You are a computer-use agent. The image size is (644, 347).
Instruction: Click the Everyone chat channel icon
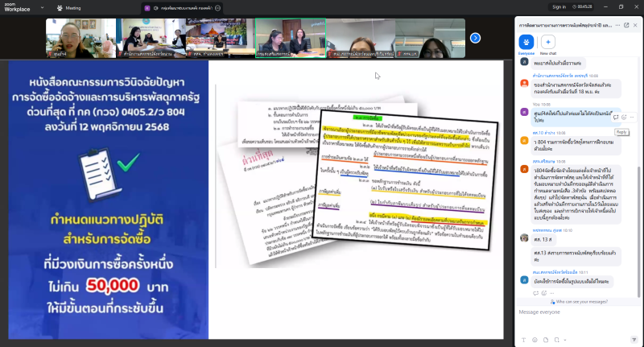click(526, 43)
